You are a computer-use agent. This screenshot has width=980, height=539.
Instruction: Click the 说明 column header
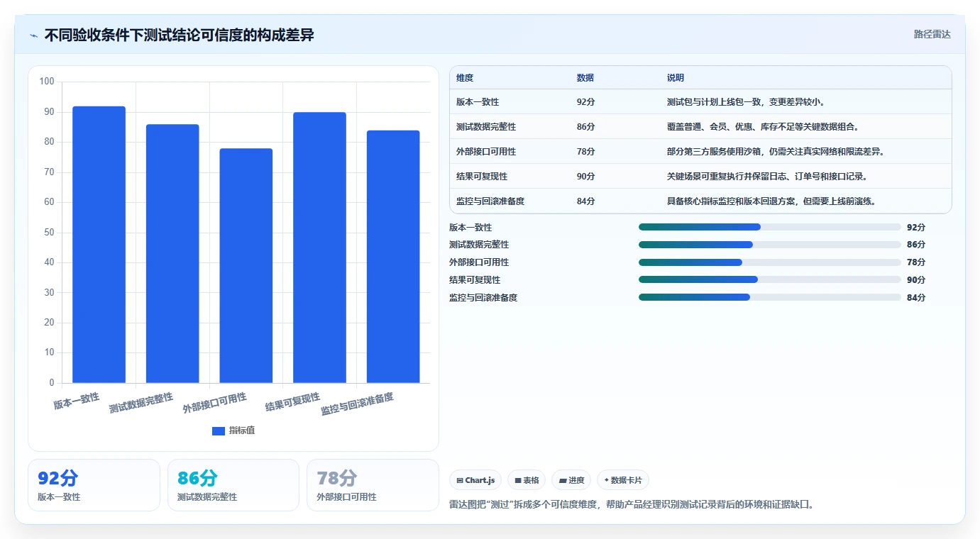coord(676,78)
